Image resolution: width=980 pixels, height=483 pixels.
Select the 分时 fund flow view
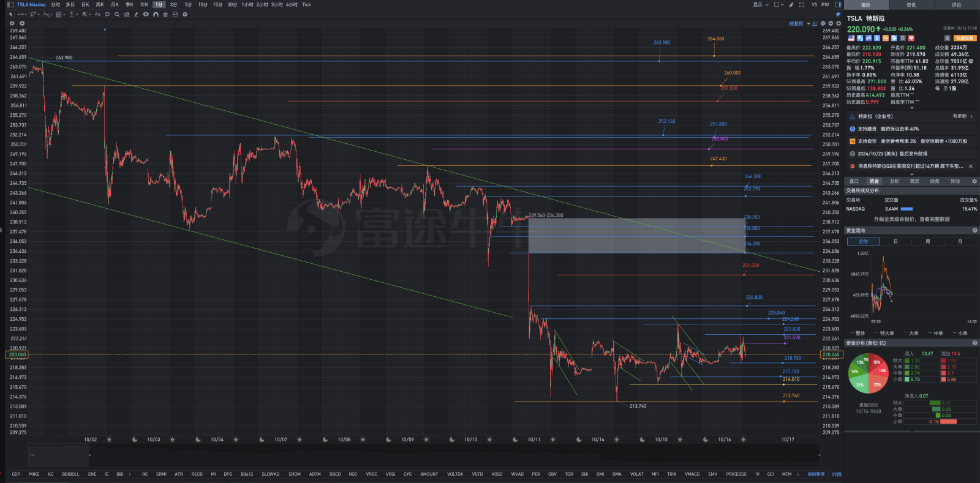pyautogui.click(x=863, y=241)
